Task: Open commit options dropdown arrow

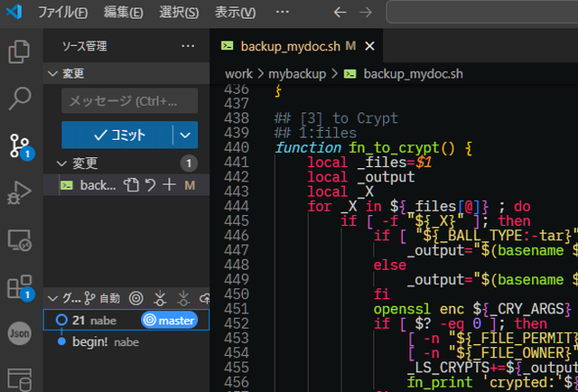Action: click(x=185, y=135)
